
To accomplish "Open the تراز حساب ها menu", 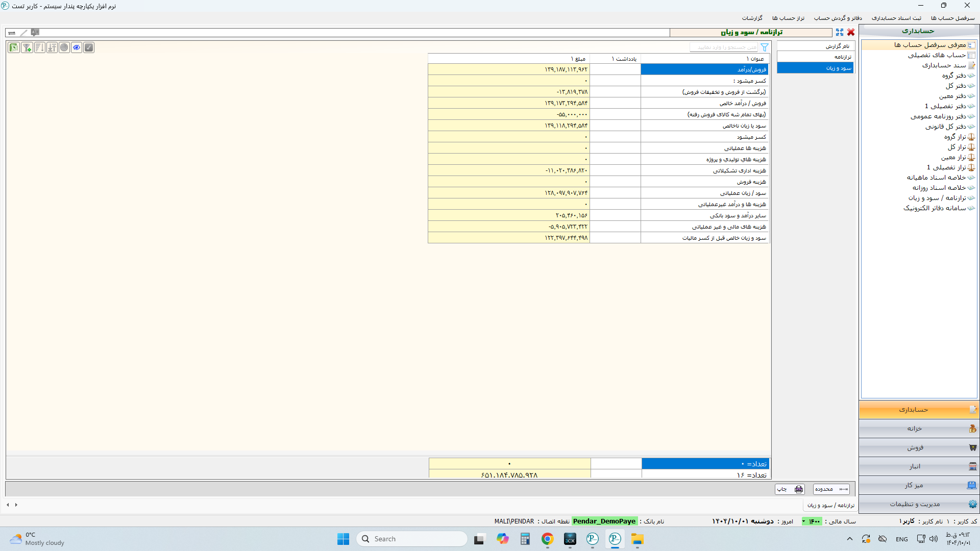I will 788,18.
